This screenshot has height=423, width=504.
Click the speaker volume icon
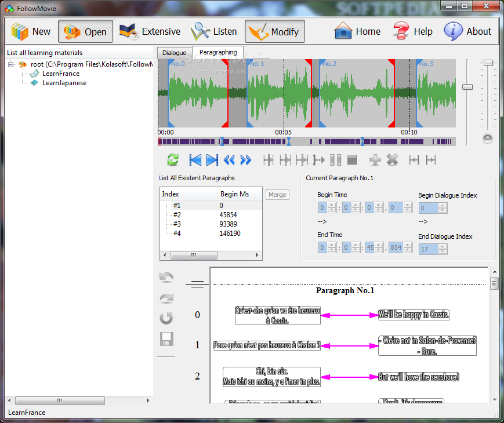(x=488, y=138)
